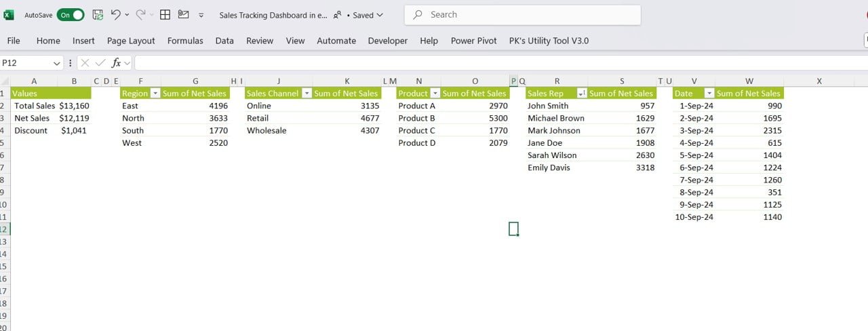Turn off the AutoSave toggle
Screen dimensions: 868x331
click(71, 14)
